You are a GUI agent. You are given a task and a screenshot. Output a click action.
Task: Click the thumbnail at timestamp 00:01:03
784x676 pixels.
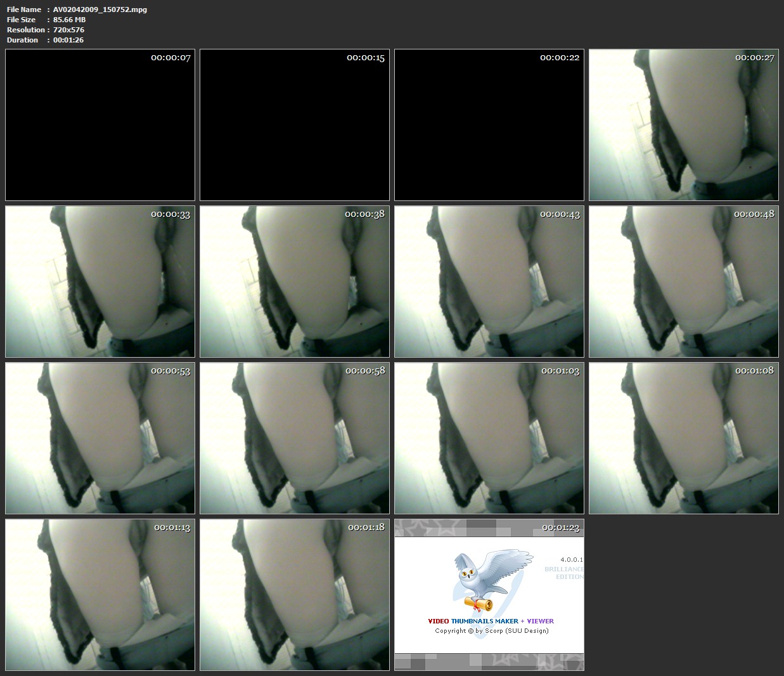click(489, 438)
